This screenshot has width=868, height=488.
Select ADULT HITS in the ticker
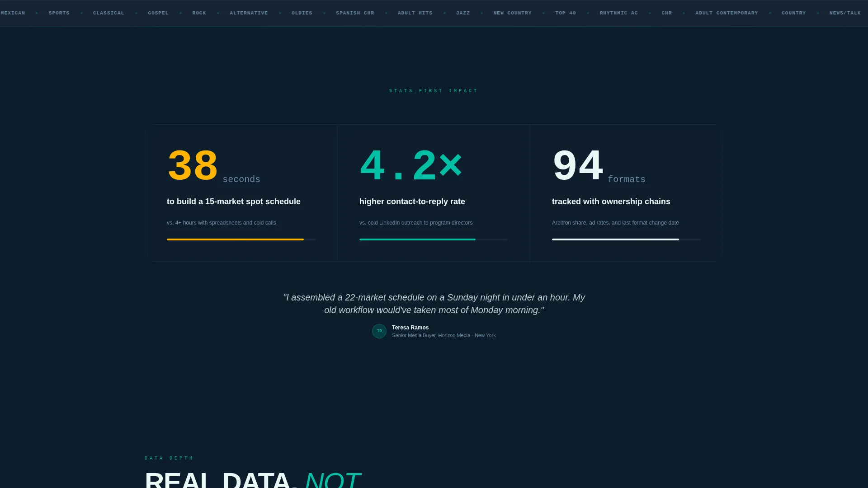[x=415, y=13]
